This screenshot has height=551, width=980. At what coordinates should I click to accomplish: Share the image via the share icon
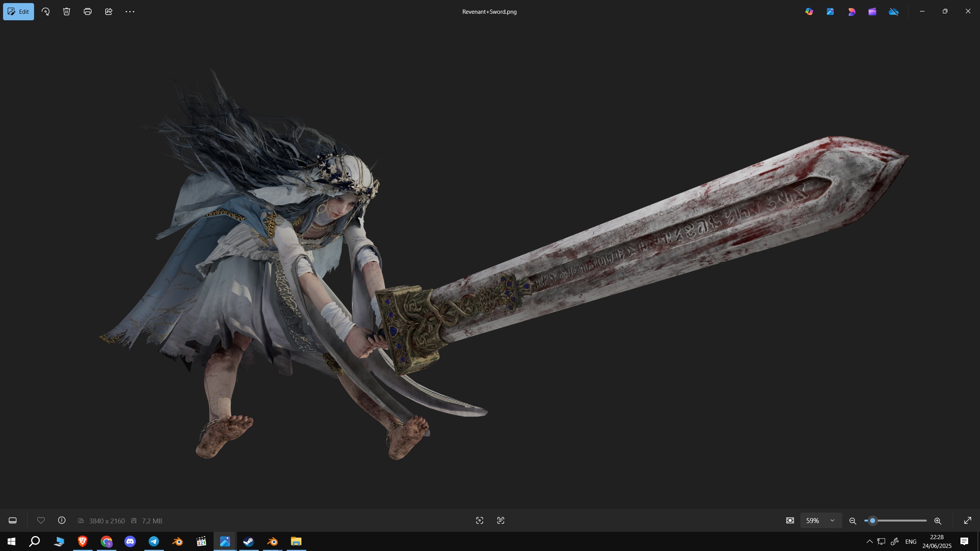(x=109, y=11)
